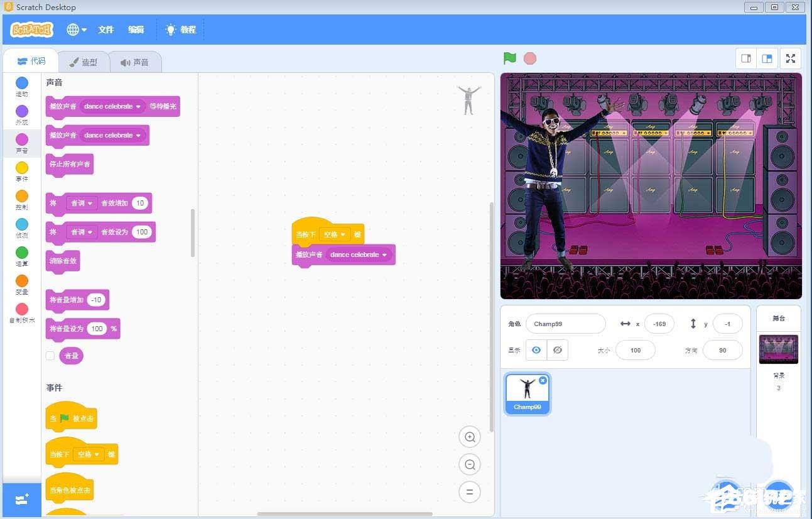This screenshot has height=519, width=812.
Task: Select the 侦测 sensing category
Action: coord(22,228)
